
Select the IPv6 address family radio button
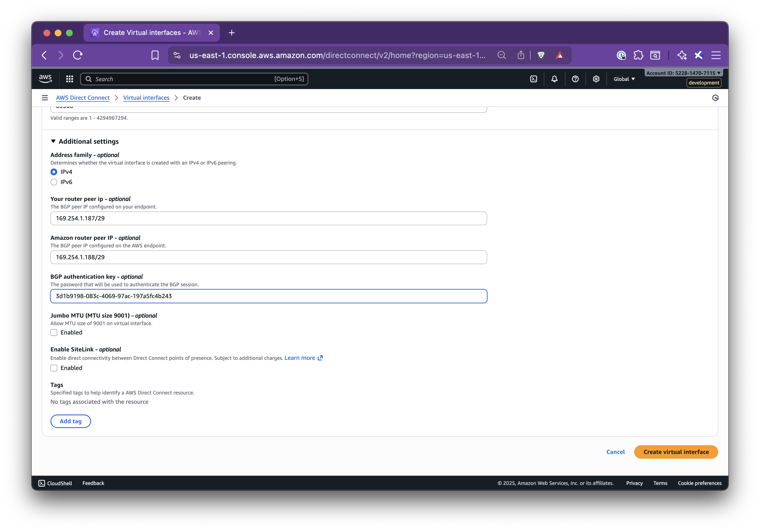[54, 182]
